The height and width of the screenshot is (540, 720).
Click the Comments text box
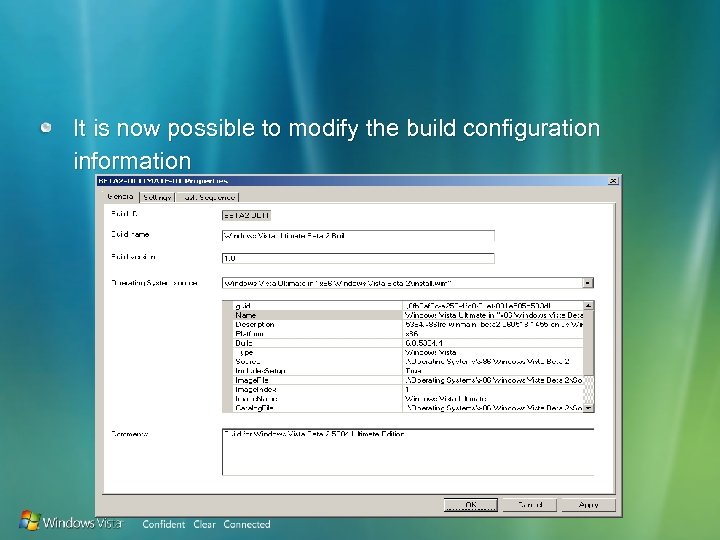point(408,452)
